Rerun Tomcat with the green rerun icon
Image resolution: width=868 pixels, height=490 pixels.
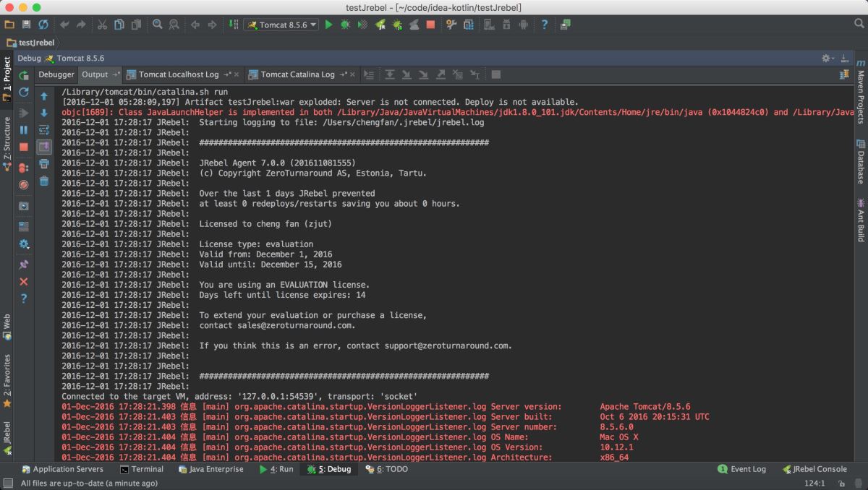(23, 74)
